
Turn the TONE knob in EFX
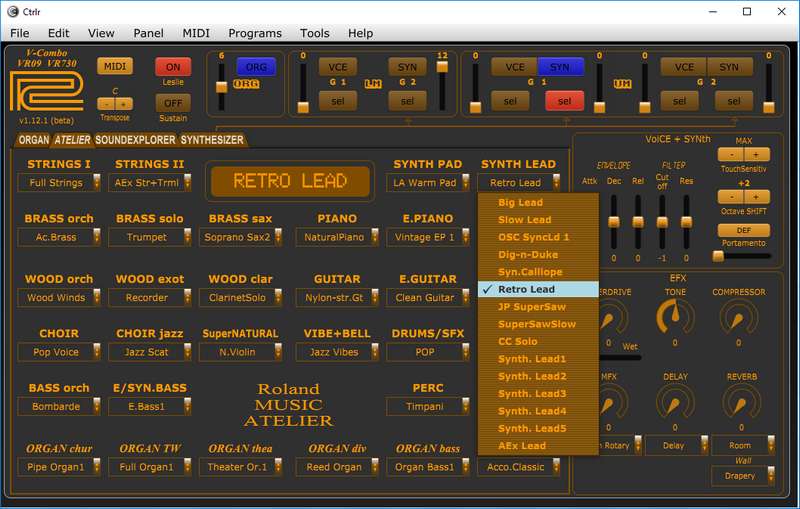tap(675, 316)
